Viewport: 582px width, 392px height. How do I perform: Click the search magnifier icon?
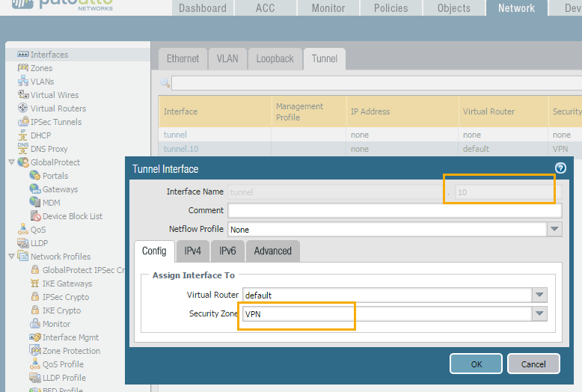[x=165, y=82]
